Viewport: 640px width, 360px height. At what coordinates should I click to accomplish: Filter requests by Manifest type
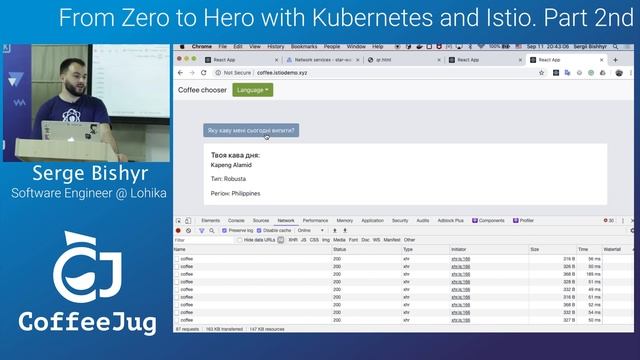coord(392,240)
